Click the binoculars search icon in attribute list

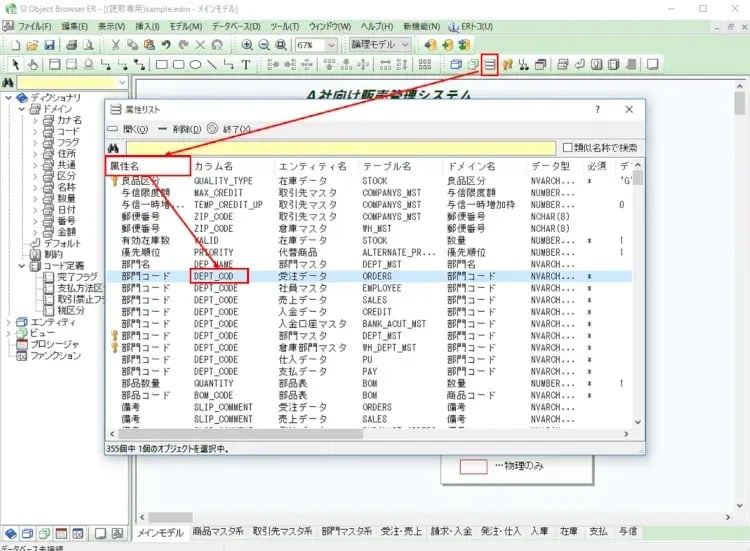pyautogui.click(x=117, y=147)
